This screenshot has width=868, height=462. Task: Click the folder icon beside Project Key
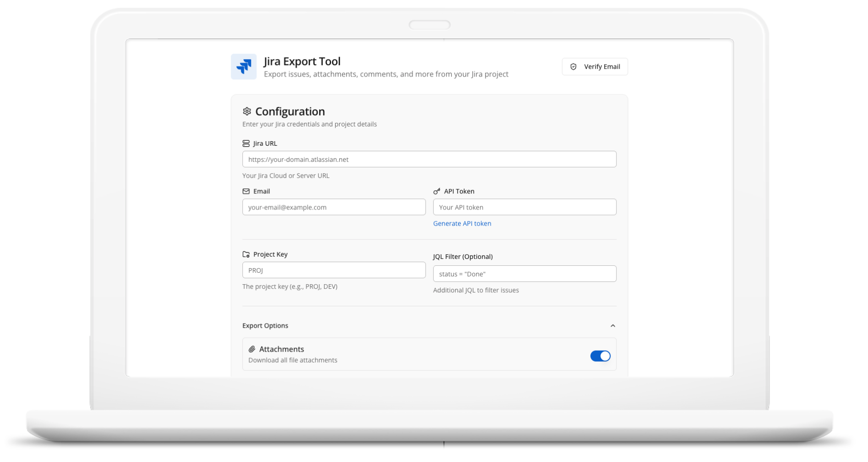point(246,254)
